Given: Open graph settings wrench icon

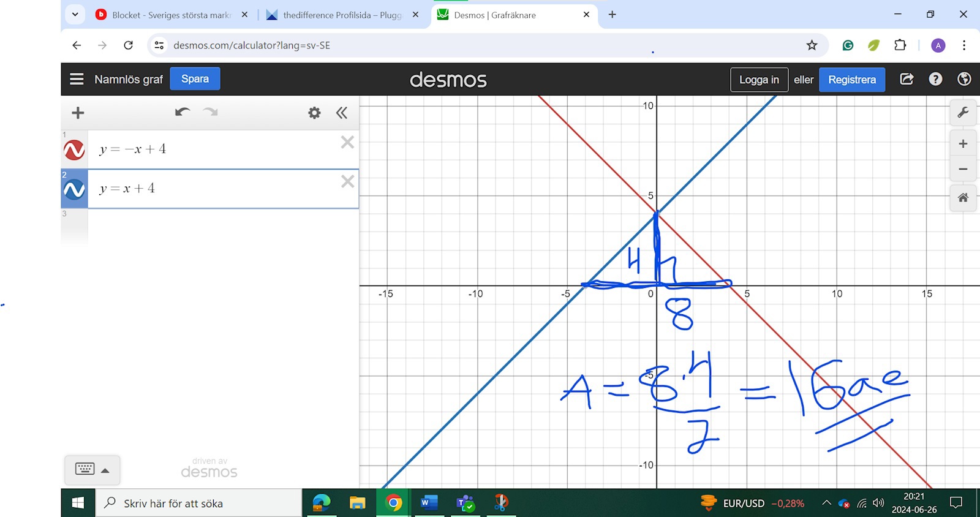Looking at the screenshot, I should pos(963,112).
